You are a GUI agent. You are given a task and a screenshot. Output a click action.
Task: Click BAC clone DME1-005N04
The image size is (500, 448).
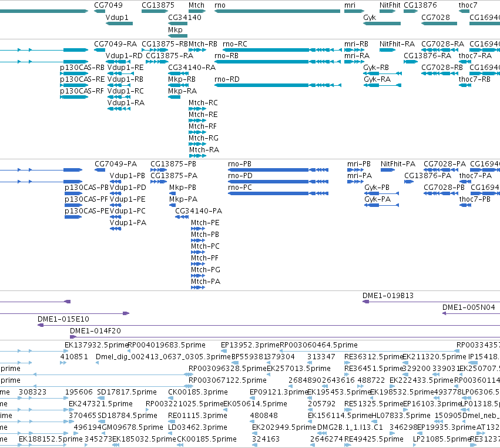pos(469,307)
